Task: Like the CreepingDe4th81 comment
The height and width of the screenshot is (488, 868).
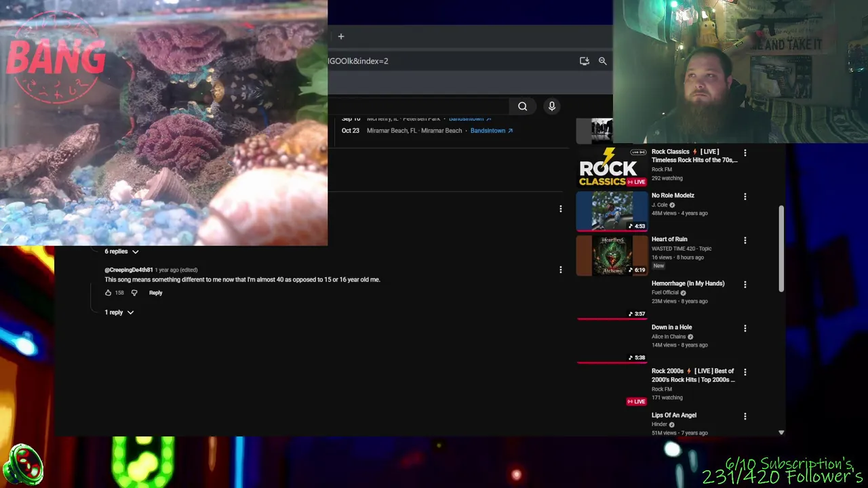Action: point(108,293)
